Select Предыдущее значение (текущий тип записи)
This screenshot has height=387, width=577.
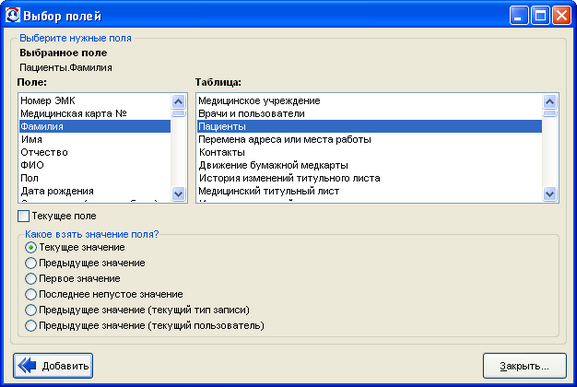pyautogui.click(x=31, y=310)
